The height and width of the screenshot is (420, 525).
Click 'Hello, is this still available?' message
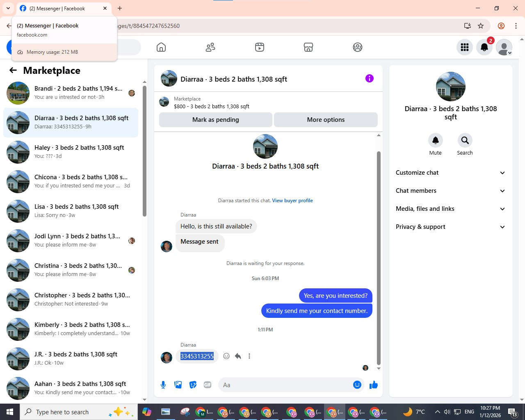216,226
